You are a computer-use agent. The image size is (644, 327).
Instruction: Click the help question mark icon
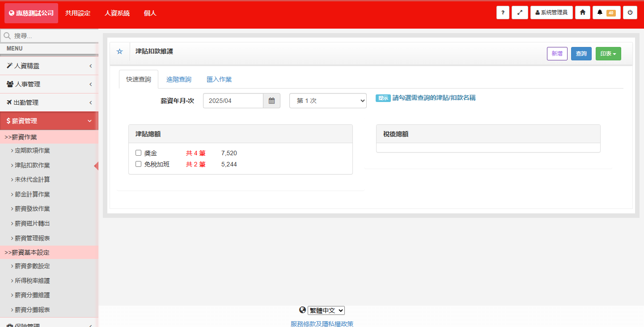(503, 13)
